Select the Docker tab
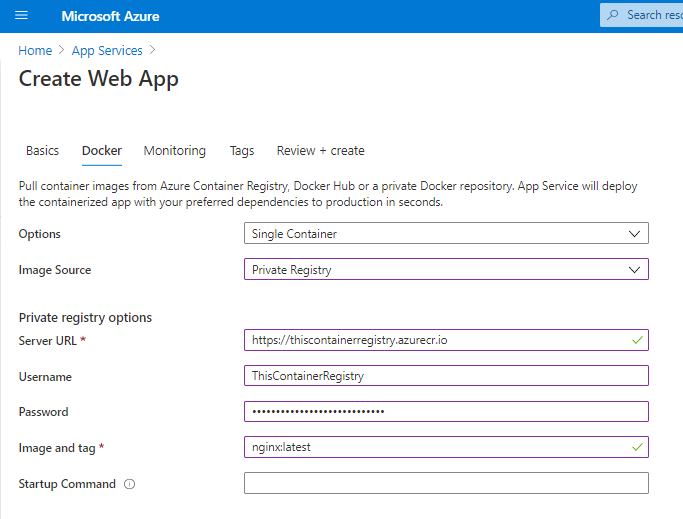Screen dimensions: 683x519 point(102,151)
